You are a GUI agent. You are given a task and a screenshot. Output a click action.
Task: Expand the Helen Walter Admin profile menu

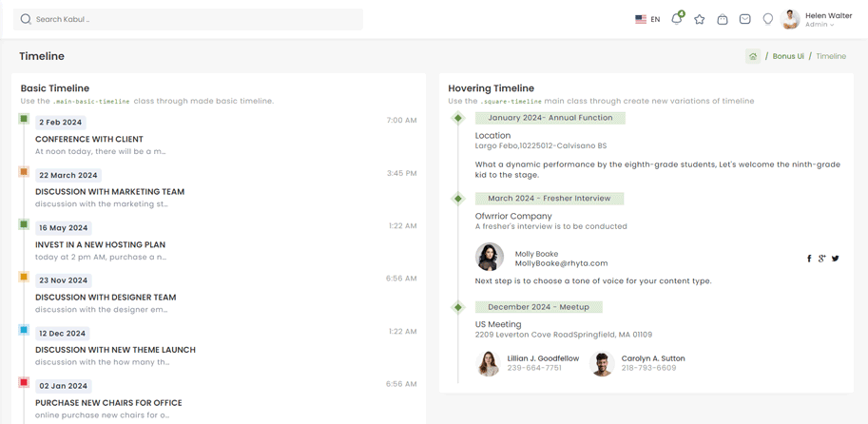[818, 19]
